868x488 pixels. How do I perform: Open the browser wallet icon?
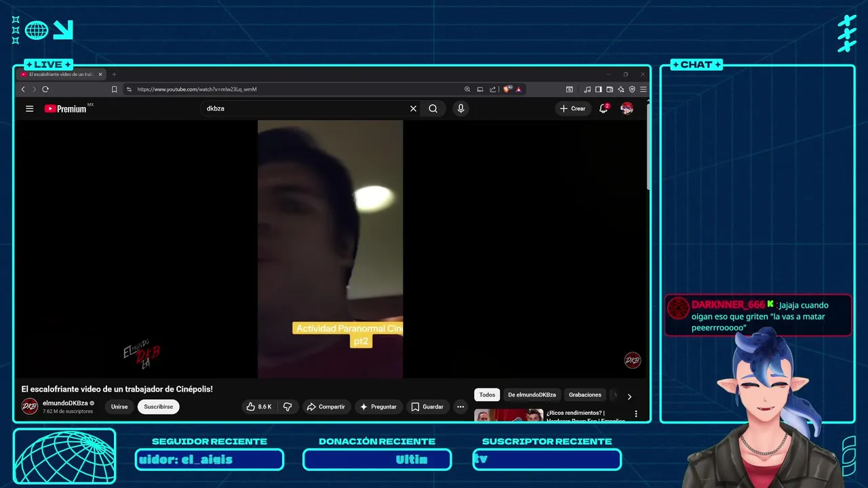point(610,89)
